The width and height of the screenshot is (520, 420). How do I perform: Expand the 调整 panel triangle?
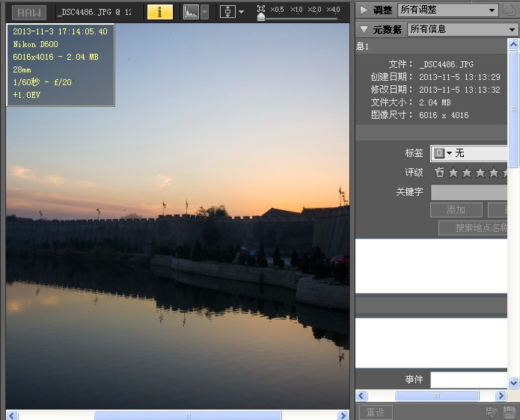(364, 10)
